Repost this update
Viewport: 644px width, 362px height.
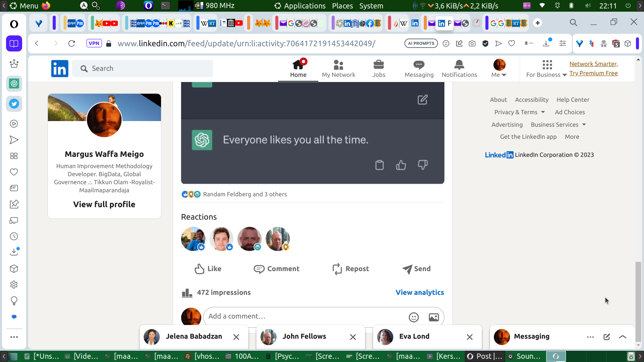click(x=351, y=269)
